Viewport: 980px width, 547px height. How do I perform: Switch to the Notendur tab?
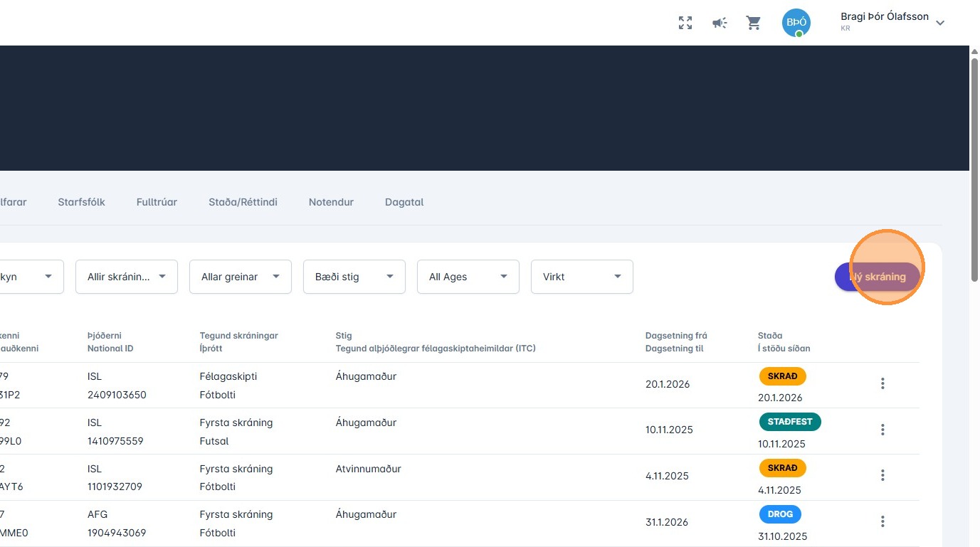coord(331,202)
